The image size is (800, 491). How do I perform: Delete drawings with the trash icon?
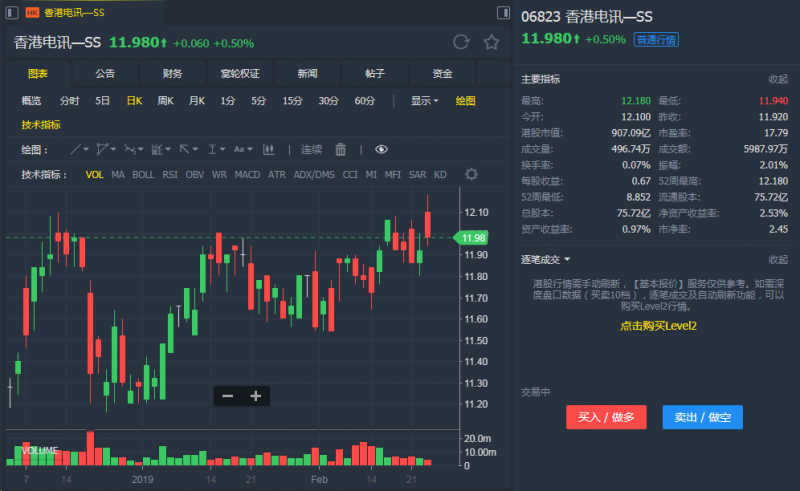(x=340, y=150)
